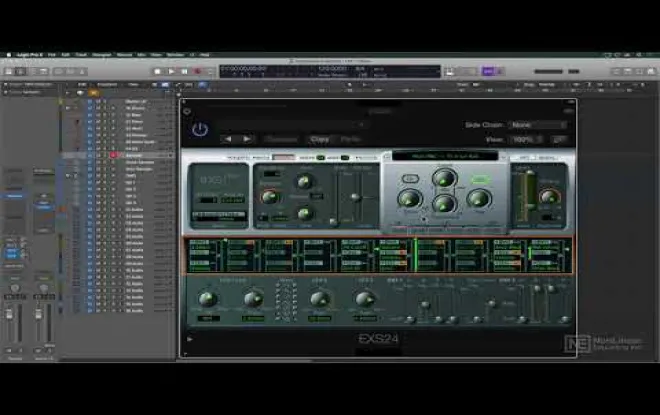Go to next plugin preset
This screenshot has width=660, height=415.
pos(248,139)
